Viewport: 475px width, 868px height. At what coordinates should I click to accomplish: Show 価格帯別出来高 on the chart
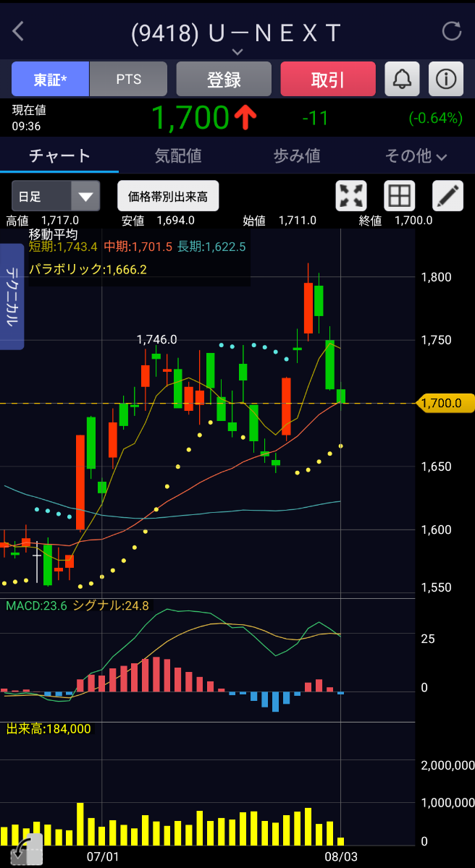168,196
